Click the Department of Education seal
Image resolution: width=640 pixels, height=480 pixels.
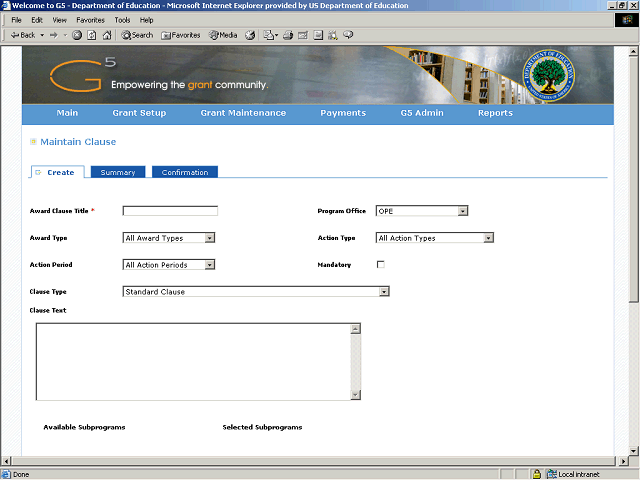click(x=549, y=76)
